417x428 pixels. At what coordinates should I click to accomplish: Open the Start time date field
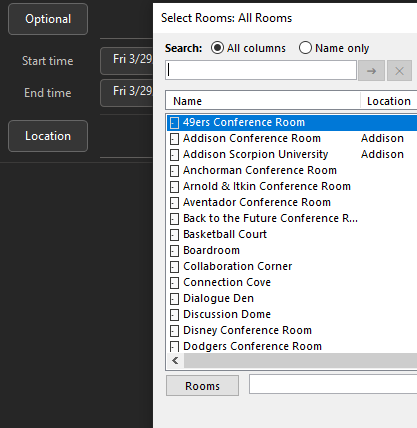pos(127,61)
